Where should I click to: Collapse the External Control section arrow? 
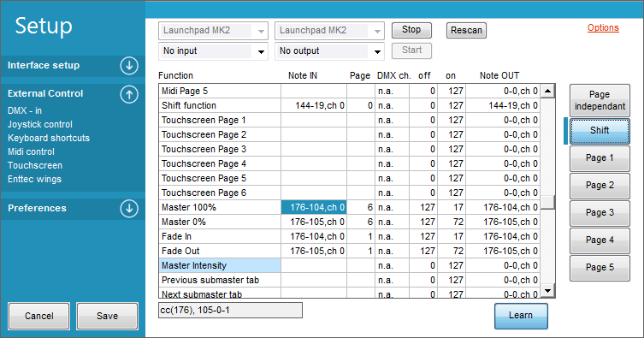129,94
